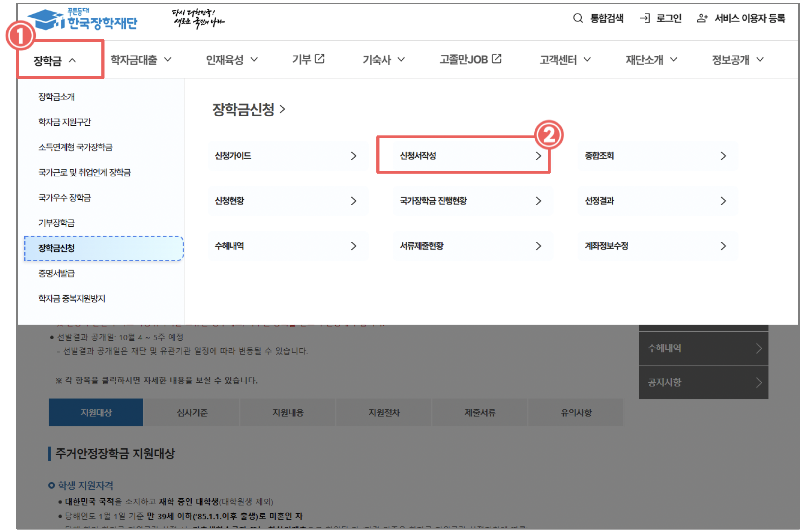Open 기부 external link icon
This screenshot has height=532, width=802.
click(319, 59)
